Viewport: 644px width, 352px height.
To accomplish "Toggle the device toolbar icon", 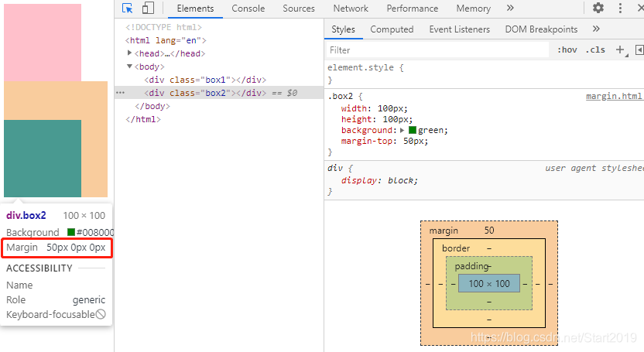I will click(148, 9).
